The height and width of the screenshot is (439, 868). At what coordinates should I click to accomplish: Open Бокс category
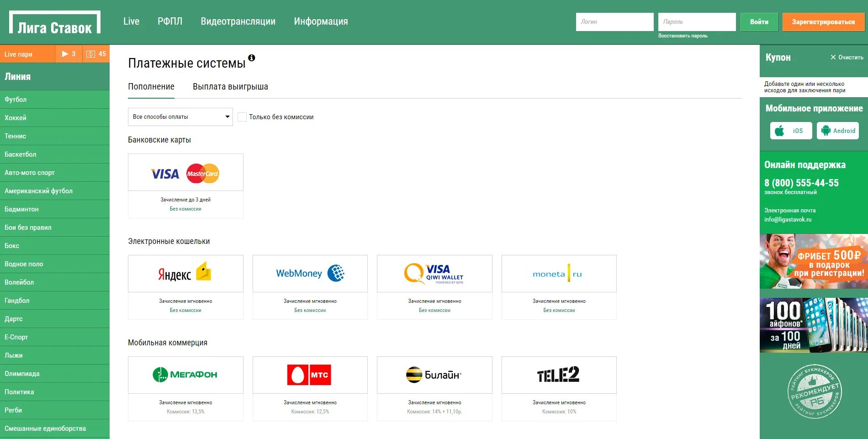[55, 246]
